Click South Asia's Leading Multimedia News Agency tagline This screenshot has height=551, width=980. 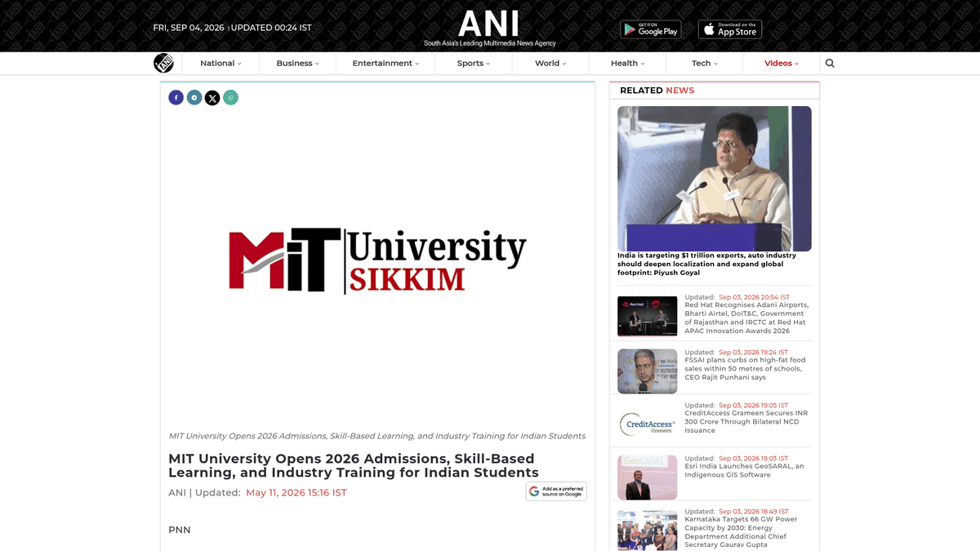(489, 43)
